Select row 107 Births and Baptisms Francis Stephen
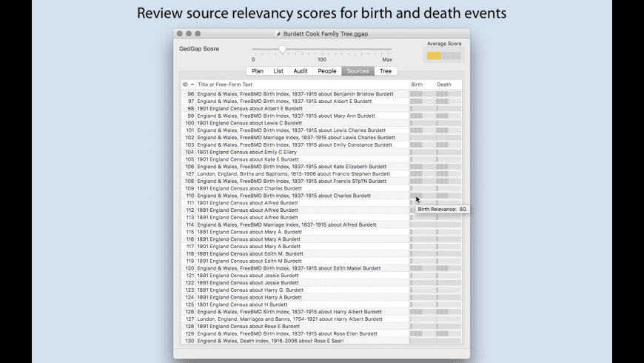Screen dimensions: 644x363 [x=321, y=174]
